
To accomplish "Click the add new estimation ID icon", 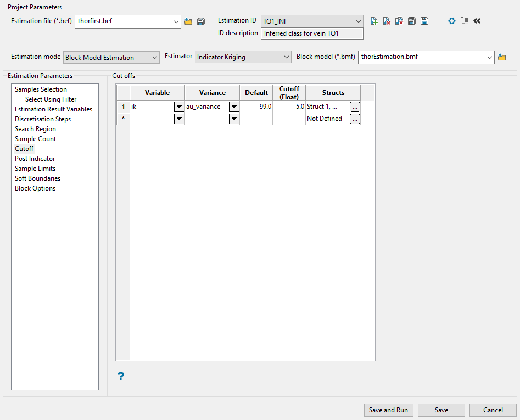I will (374, 21).
